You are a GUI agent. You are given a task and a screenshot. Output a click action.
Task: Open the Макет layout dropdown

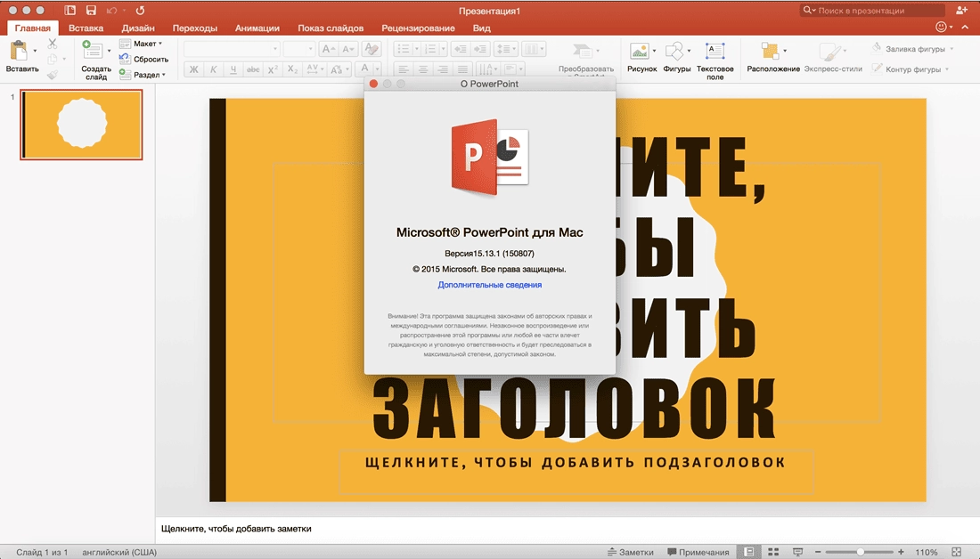(142, 44)
